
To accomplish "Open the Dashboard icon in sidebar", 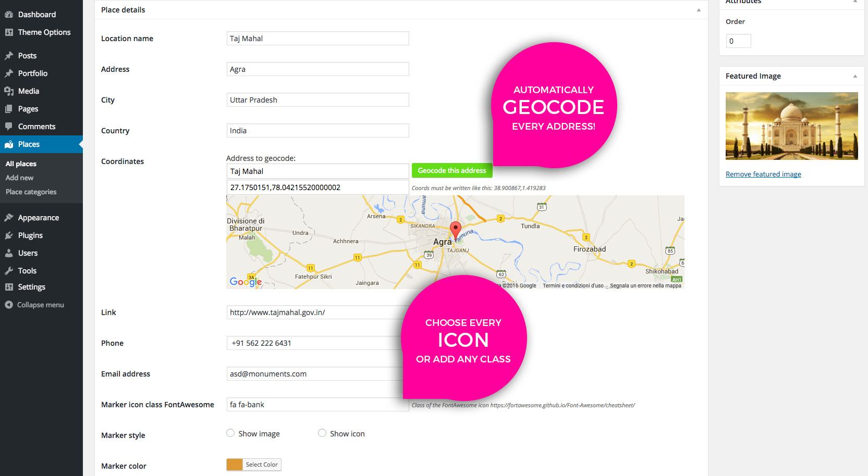I will pyautogui.click(x=9, y=15).
